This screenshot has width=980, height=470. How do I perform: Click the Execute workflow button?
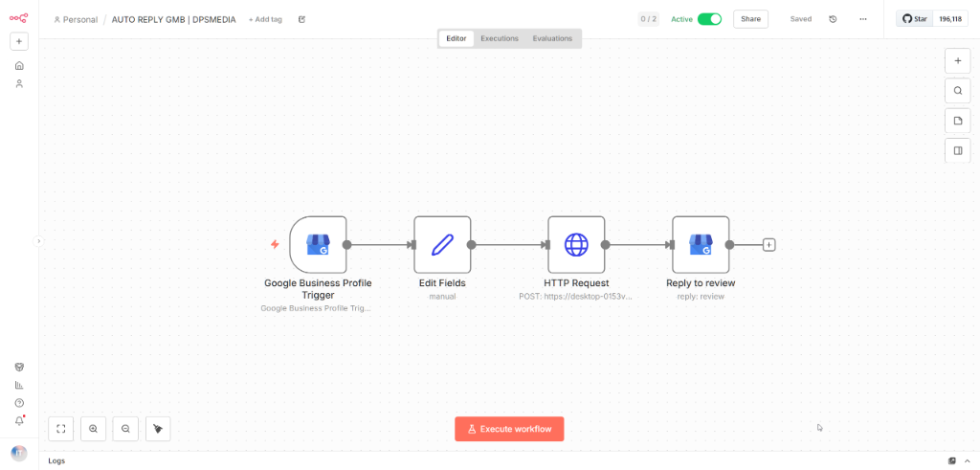pyautogui.click(x=509, y=429)
